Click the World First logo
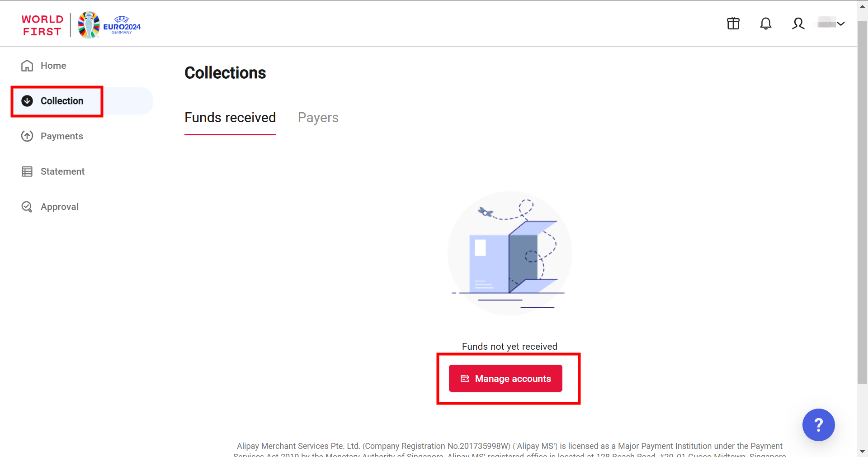The height and width of the screenshot is (457, 868). [42, 25]
